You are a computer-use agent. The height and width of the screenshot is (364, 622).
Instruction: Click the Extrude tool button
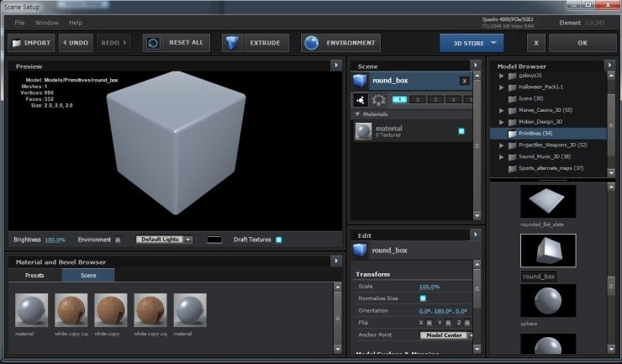[256, 43]
